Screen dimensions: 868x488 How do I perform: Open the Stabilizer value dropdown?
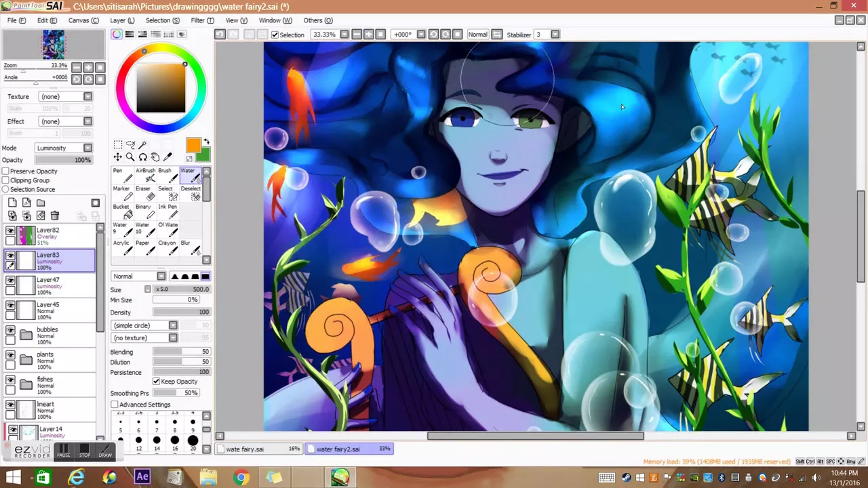click(555, 35)
